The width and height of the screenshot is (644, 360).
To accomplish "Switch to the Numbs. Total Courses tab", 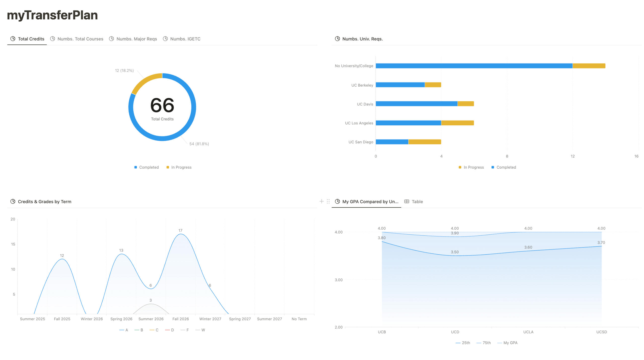I will click(x=80, y=39).
